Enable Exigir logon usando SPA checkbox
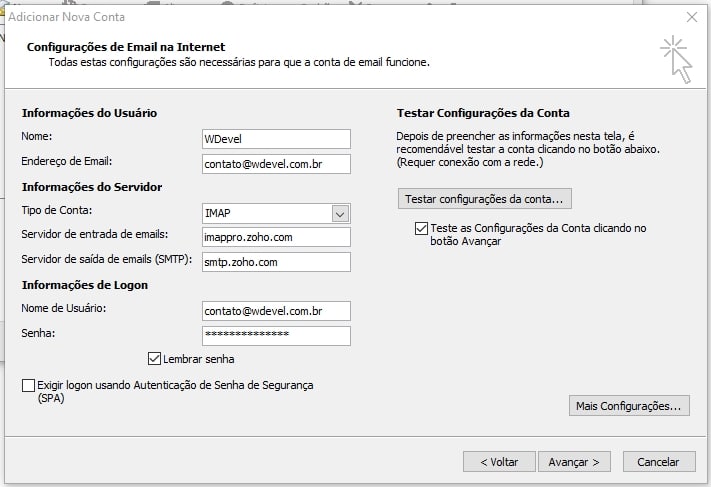This screenshot has width=711, height=487. coord(28,385)
